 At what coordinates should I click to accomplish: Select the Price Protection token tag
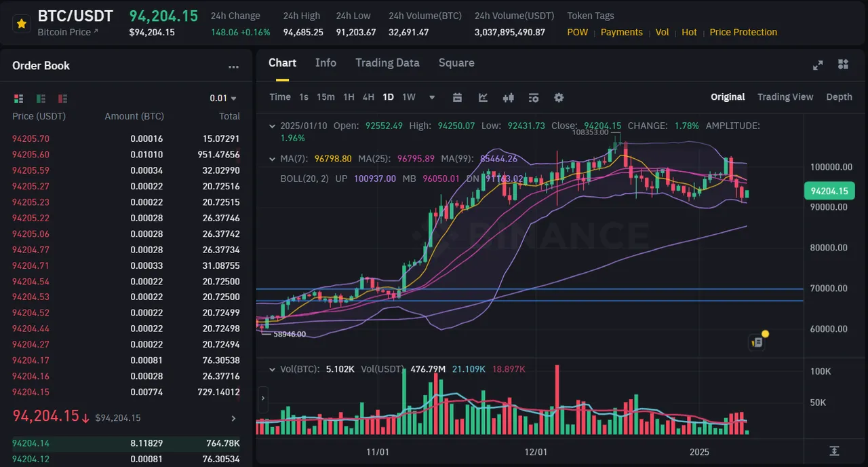[743, 32]
